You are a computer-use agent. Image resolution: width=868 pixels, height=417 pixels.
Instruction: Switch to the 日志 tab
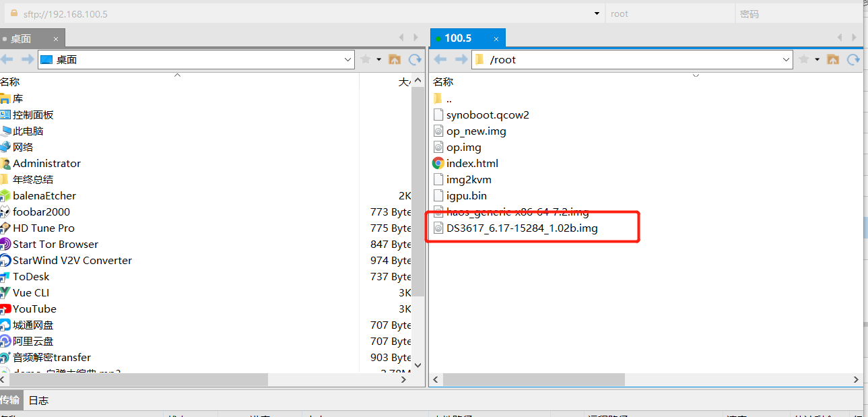pos(38,400)
